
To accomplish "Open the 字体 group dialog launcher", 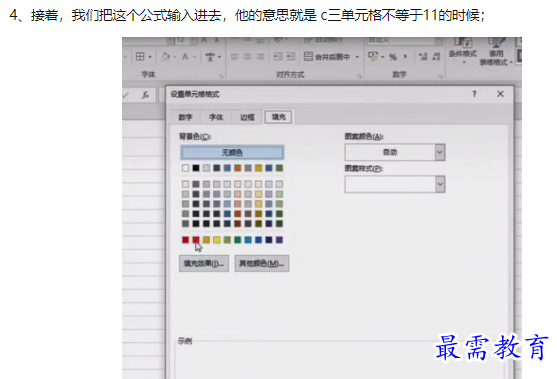I will pyautogui.click(x=221, y=76).
